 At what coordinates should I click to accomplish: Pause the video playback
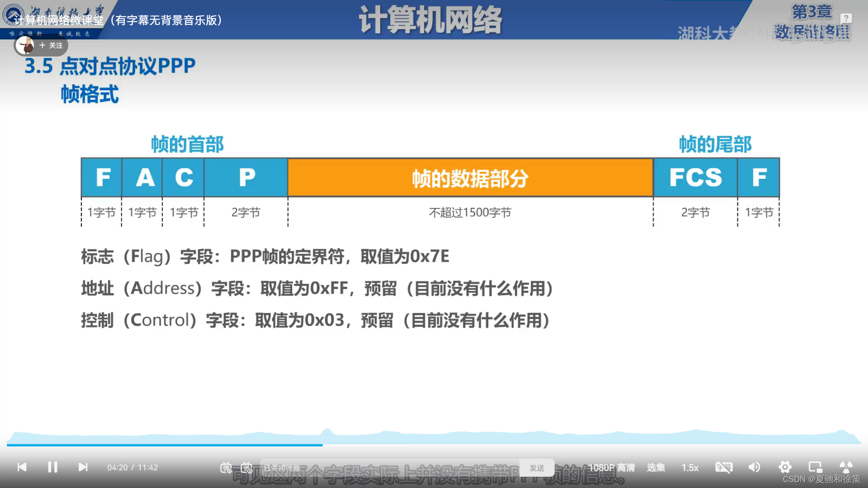[53, 468]
